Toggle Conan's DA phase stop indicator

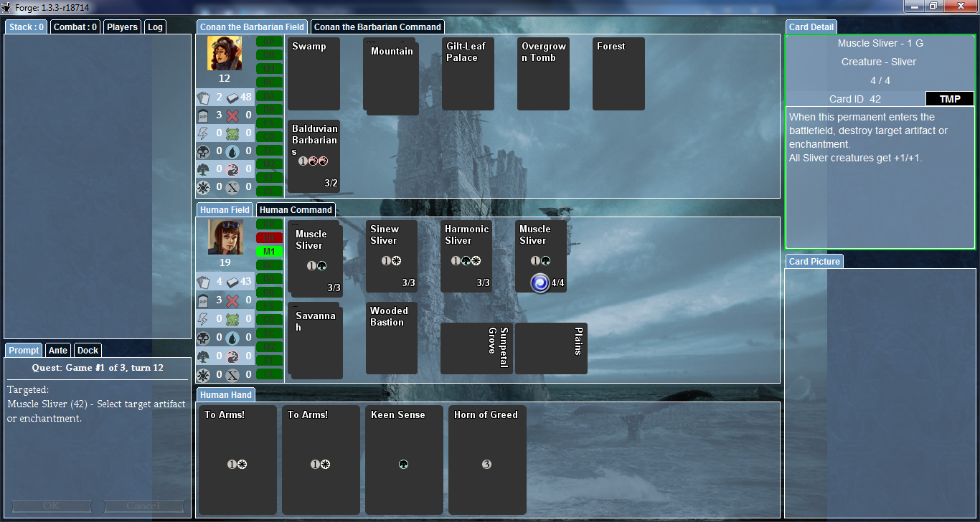(269, 95)
